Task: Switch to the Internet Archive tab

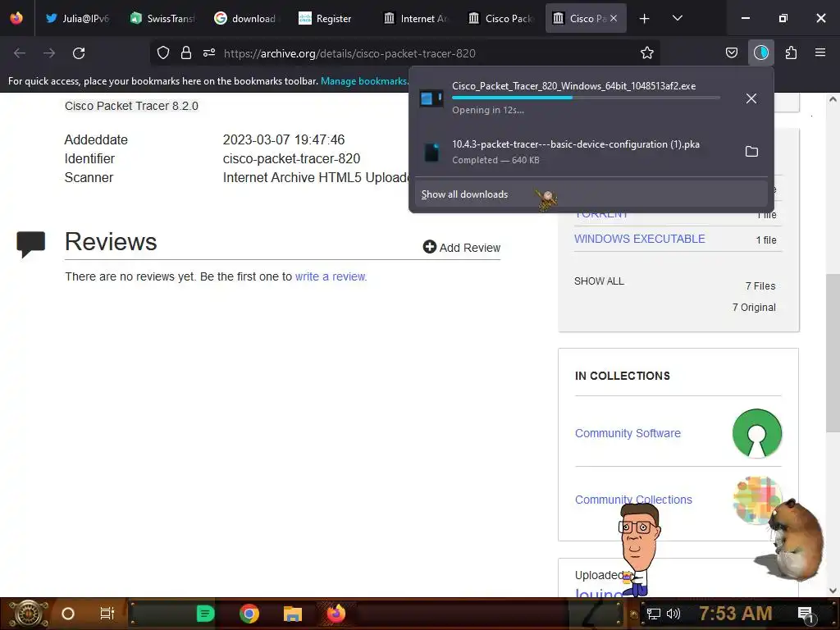Action: 416,18
